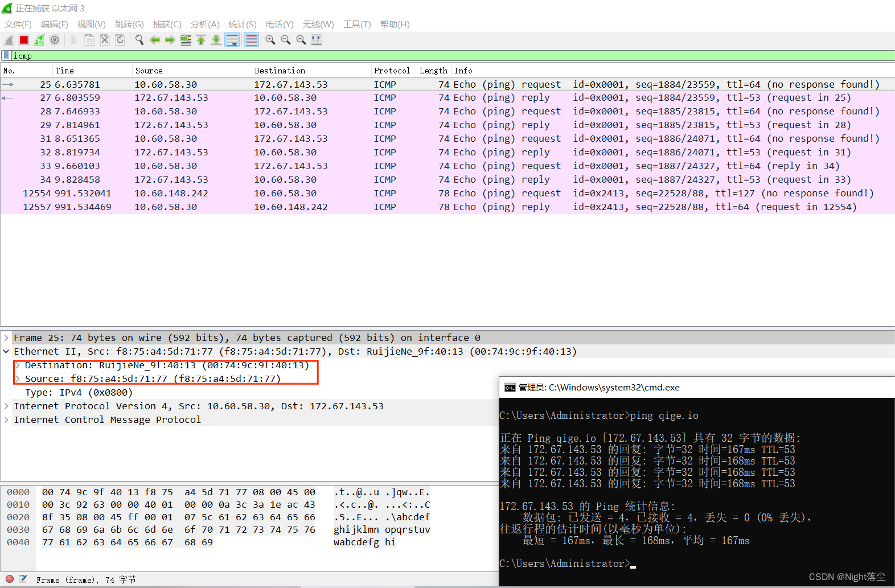This screenshot has width=895, height=588.
Task: Sort by the Length column header
Action: pyautogui.click(x=434, y=71)
